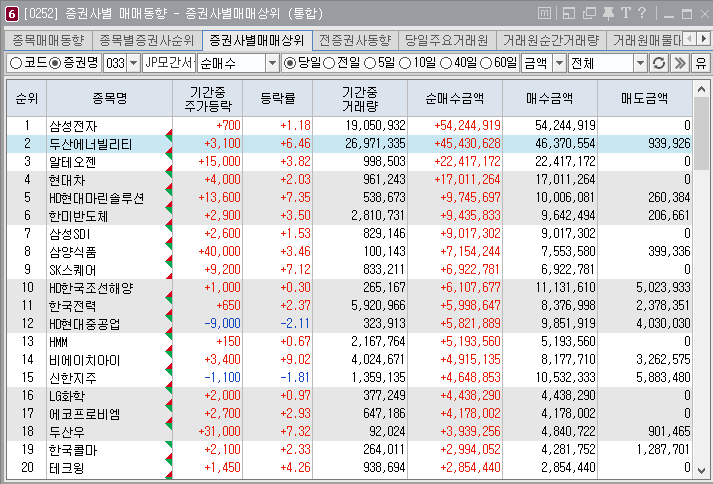This screenshot has height=484, width=713.
Task: Switch to 거래원순간거래량 tab
Action: [551, 40]
